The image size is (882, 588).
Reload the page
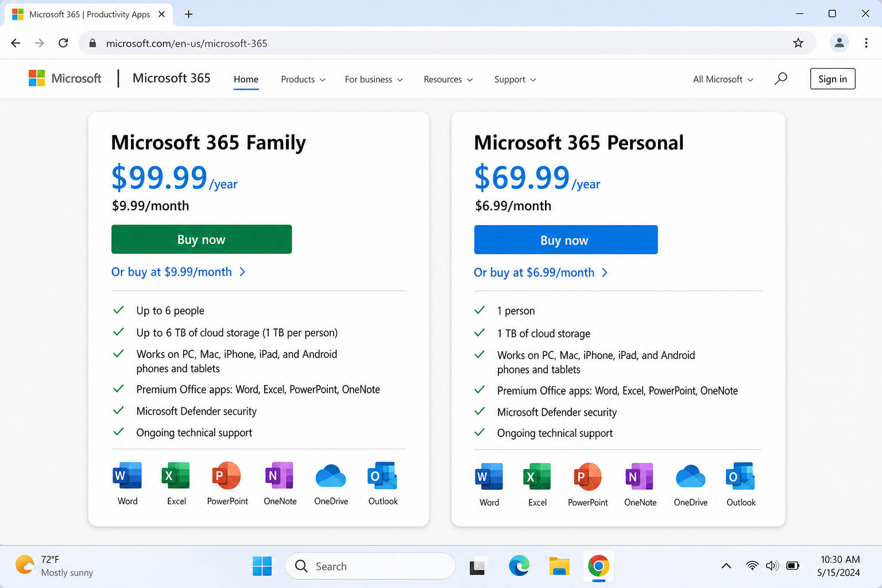coord(63,43)
